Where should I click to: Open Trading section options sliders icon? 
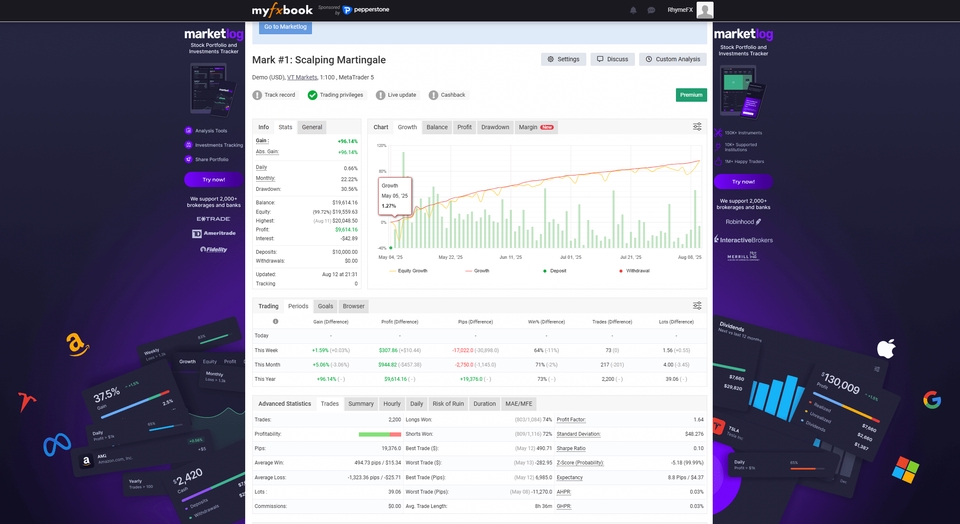tap(697, 306)
